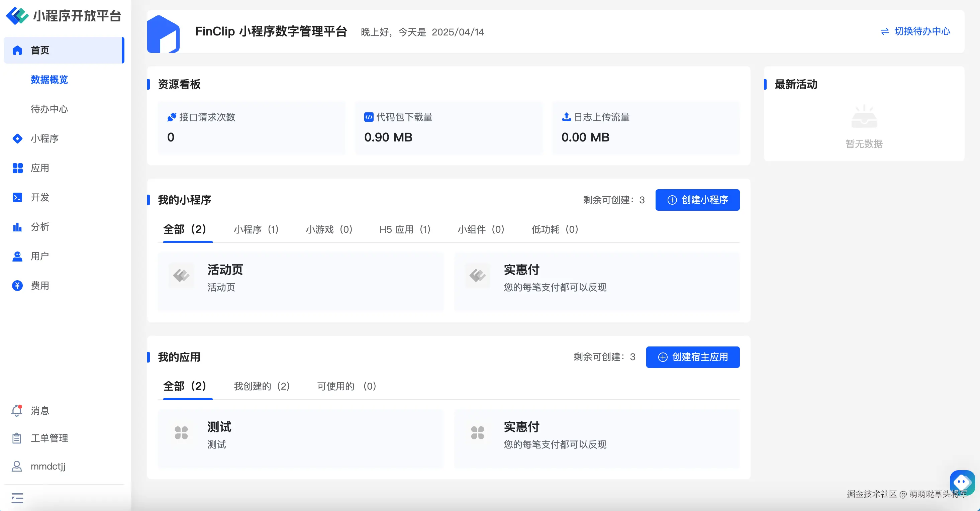Open 待办中心 from the sidebar menu

(49, 109)
